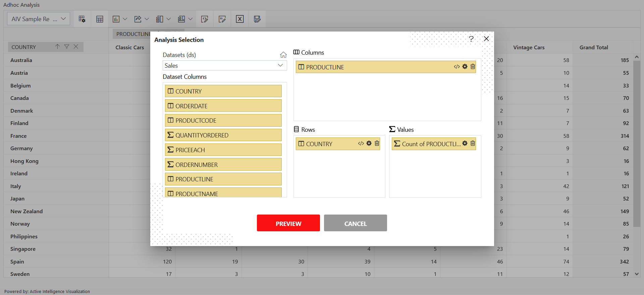The image size is (644, 295).
Task: Expand the column layout dropdown arrow
Action: coord(169,19)
